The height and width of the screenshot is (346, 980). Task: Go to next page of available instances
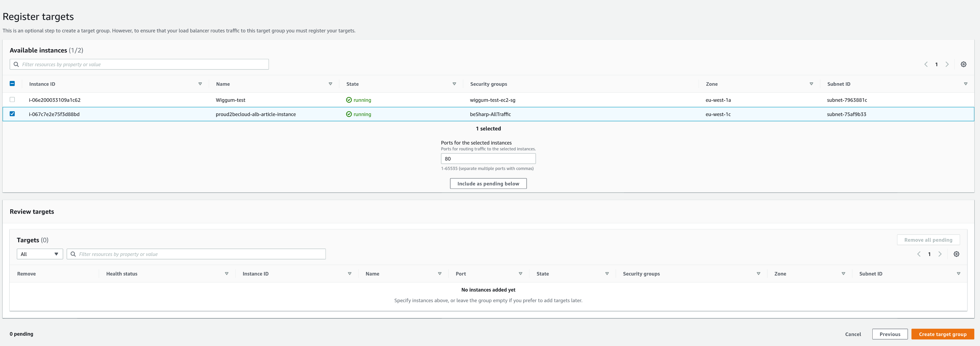click(x=947, y=64)
